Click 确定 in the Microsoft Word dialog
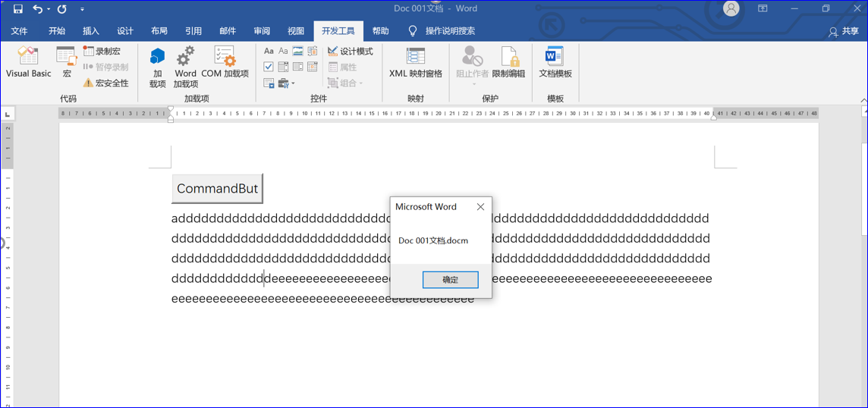 [x=450, y=280]
